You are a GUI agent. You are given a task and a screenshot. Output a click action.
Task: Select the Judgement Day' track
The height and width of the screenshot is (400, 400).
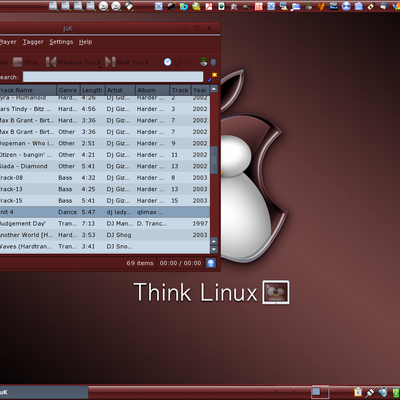coord(105,223)
